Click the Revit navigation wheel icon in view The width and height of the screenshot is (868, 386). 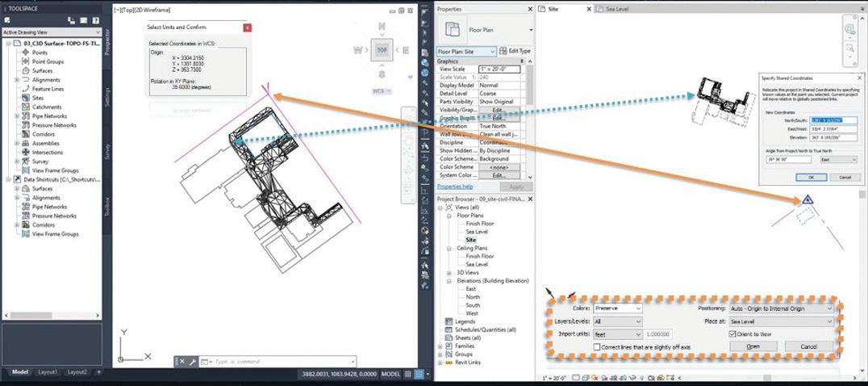[x=849, y=29]
